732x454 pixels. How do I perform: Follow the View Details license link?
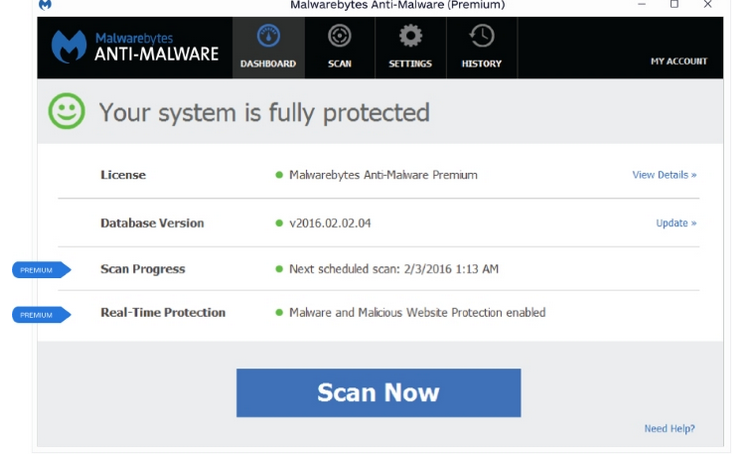(664, 175)
